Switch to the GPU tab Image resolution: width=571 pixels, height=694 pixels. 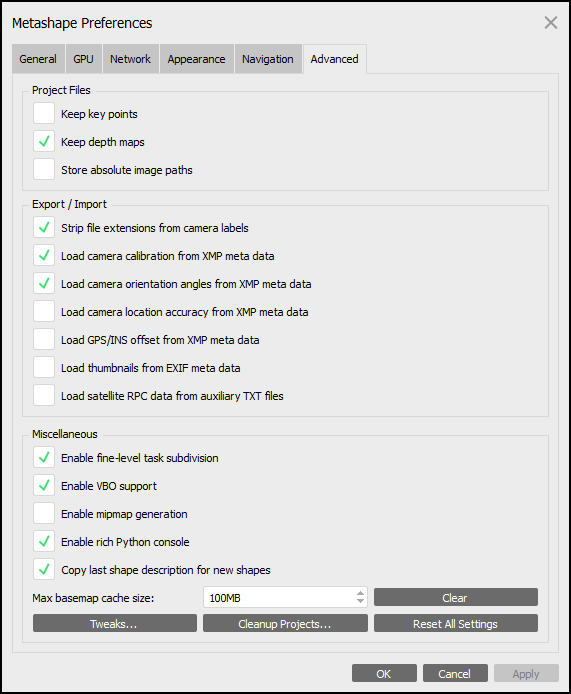(x=84, y=59)
